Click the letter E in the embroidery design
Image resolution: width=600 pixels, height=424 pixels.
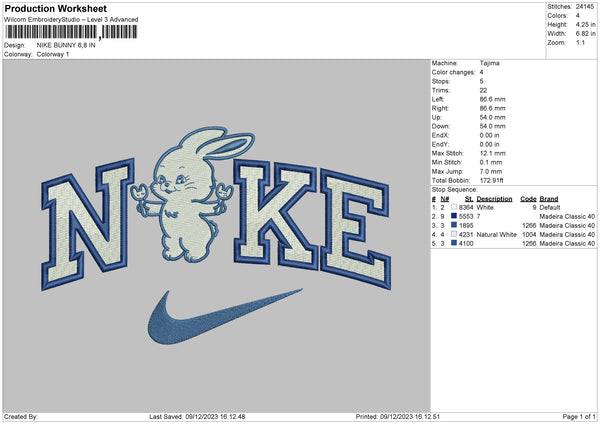(356, 229)
